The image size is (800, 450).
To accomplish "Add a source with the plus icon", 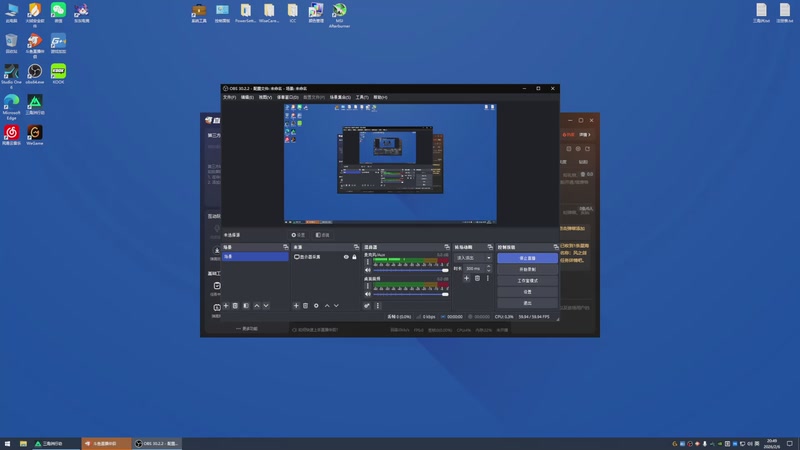I will [x=296, y=306].
